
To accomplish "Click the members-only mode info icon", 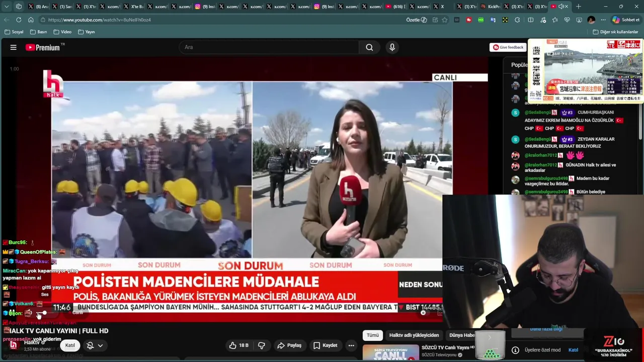I will tap(515, 350).
